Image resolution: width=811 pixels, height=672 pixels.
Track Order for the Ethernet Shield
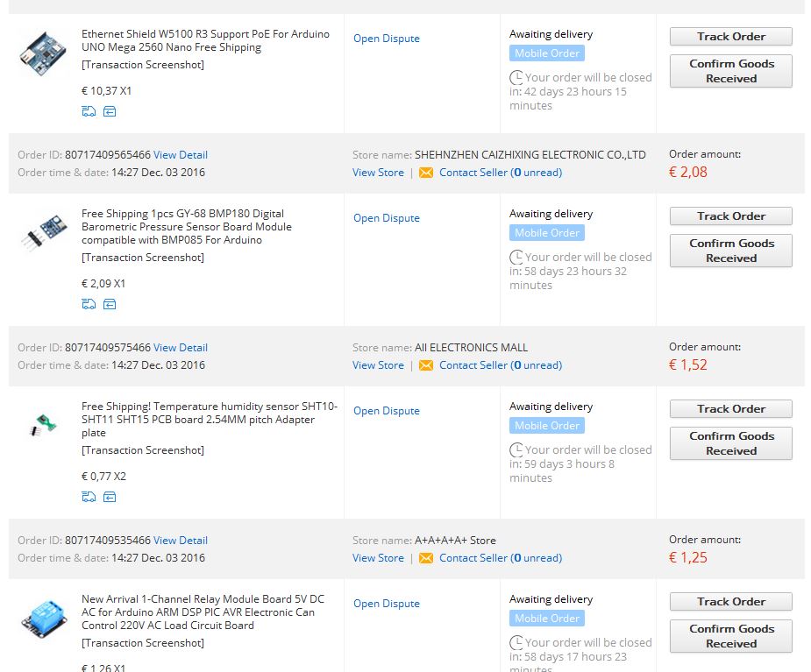(x=730, y=37)
